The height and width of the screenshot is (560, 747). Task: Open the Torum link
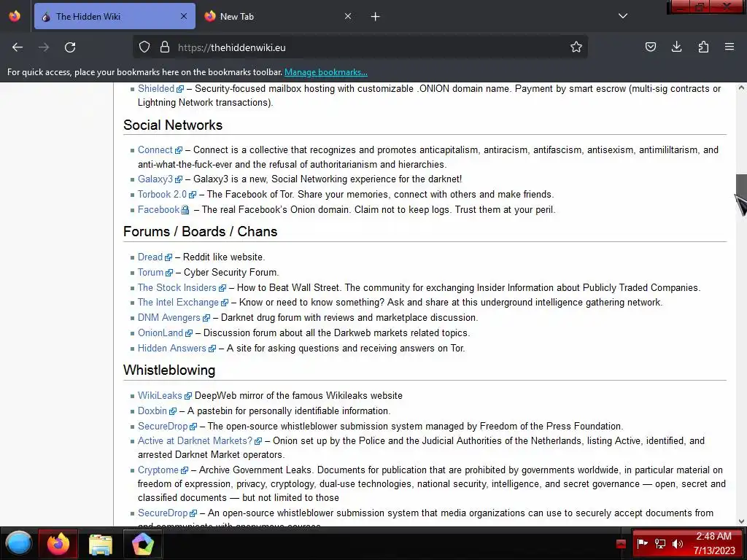click(150, 273)
